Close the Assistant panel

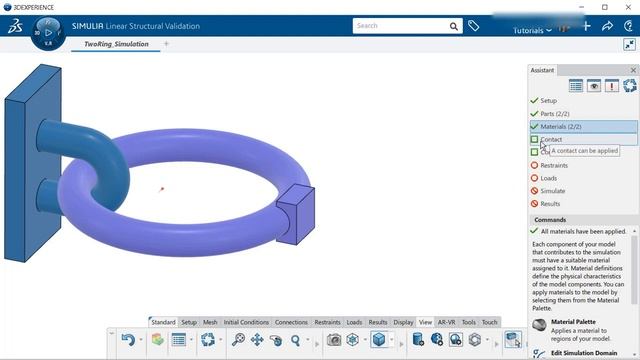(633, 70)
